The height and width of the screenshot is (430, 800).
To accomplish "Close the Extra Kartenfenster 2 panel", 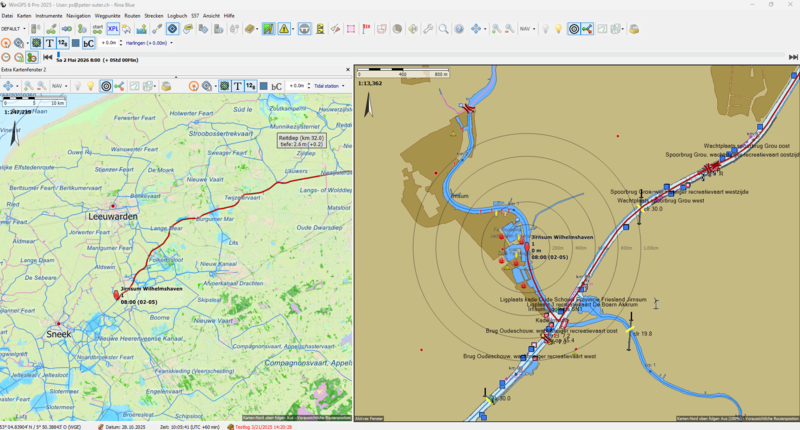I will 346,70.
